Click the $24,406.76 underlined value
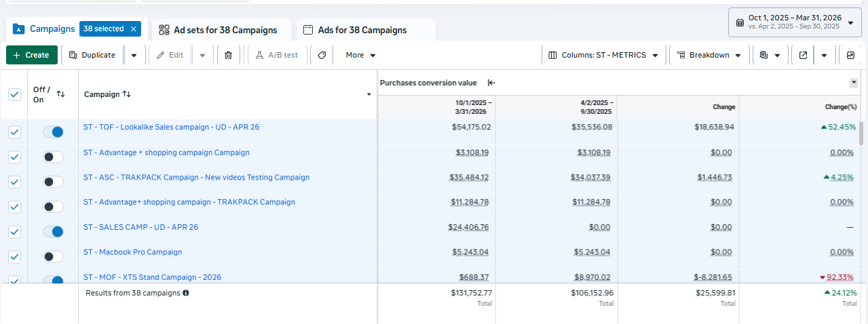 (469, 227)
